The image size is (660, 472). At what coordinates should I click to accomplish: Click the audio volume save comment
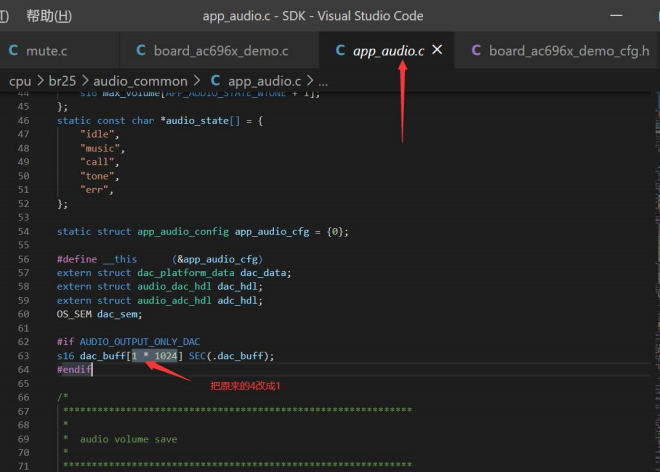click(128, 440)
